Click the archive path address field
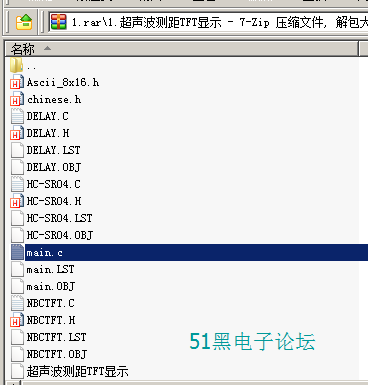This screenshot has width=368, height=385. coord(208,22)
